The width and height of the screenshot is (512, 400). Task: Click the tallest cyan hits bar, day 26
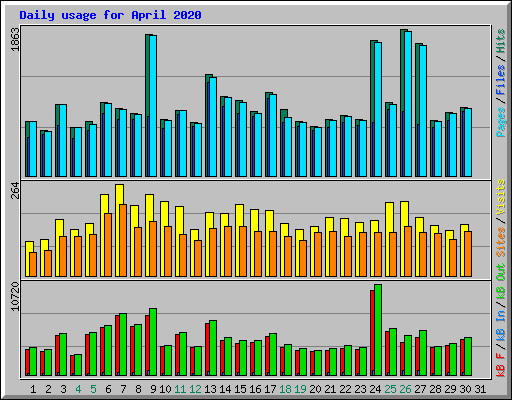[408, 104]
